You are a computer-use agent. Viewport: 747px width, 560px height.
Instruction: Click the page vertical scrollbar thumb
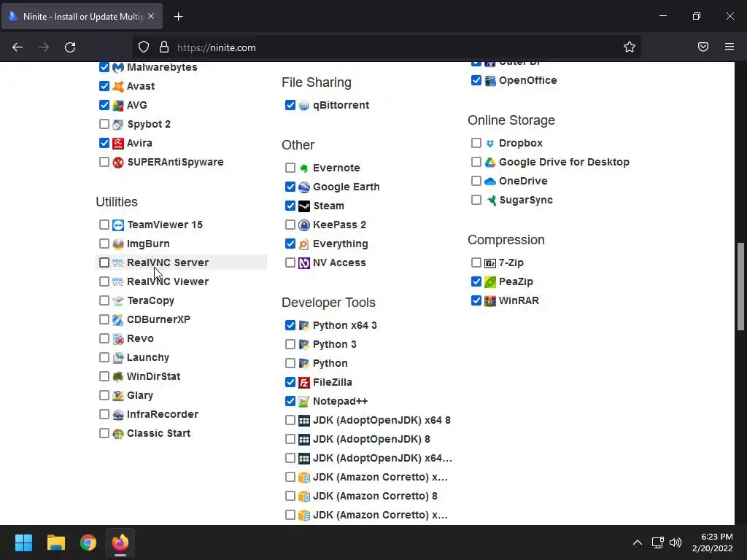pyautogui.click(x=740, y=286)
